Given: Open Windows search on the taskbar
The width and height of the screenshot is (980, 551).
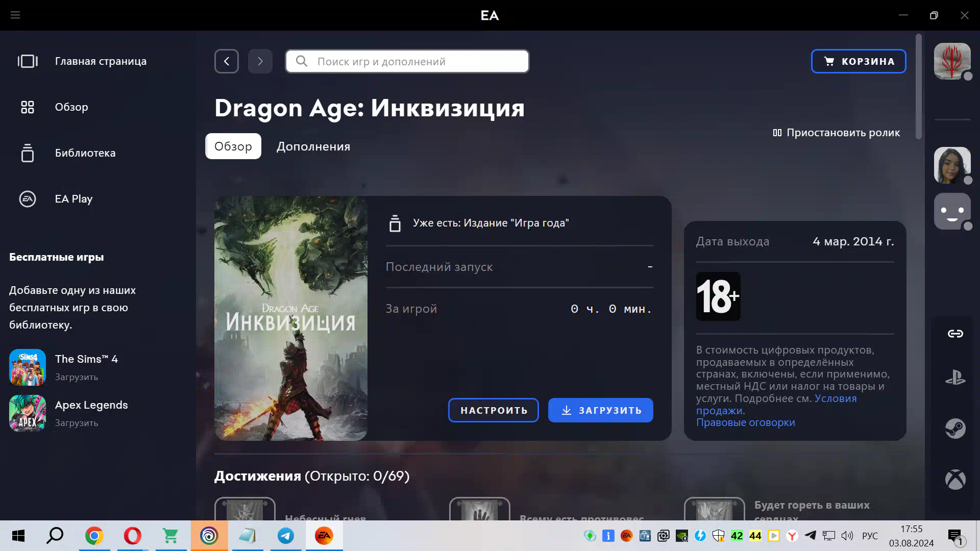Looking at the screenshot, I should [55, 536].
